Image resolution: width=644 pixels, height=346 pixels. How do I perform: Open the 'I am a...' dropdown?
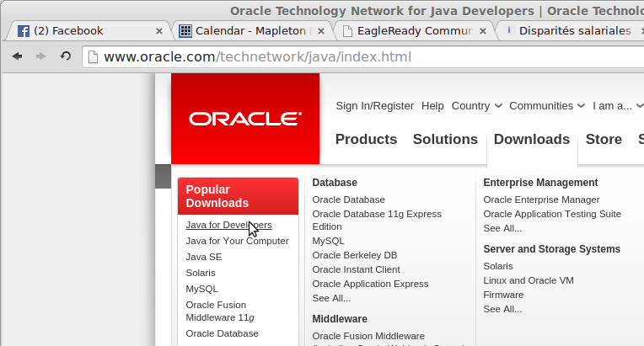617,106
